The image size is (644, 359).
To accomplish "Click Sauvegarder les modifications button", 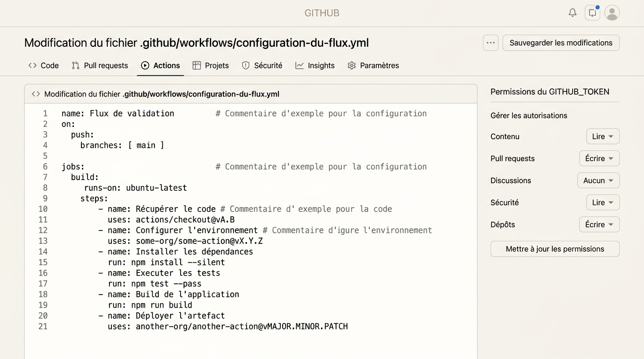I will (561, 43).
